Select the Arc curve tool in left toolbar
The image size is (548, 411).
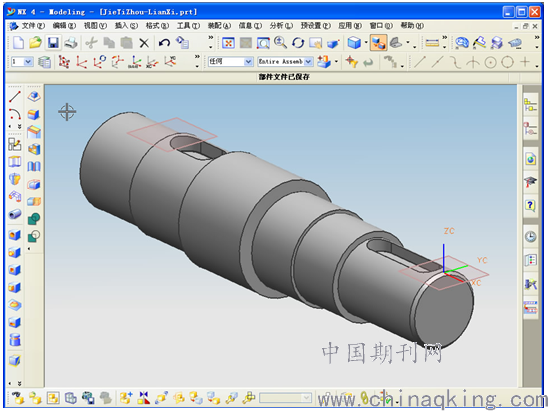(15, 114)
